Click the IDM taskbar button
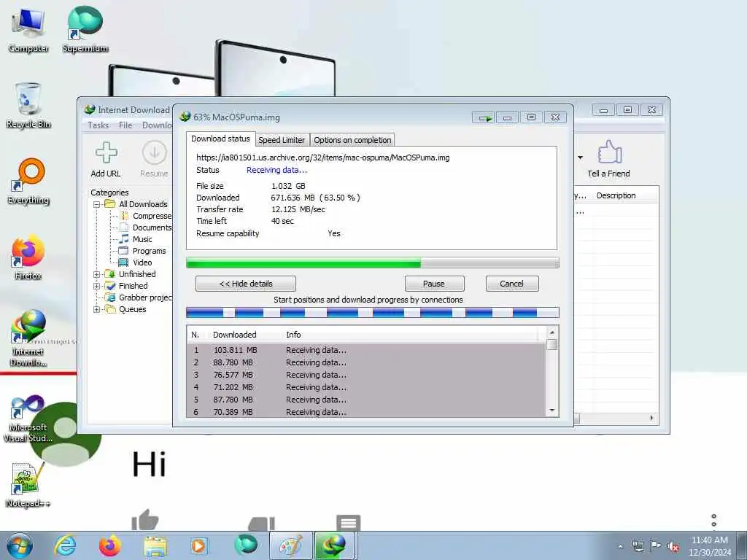This screenshot has width=747, height=560. pyautogui.click(x=334, y=545)
